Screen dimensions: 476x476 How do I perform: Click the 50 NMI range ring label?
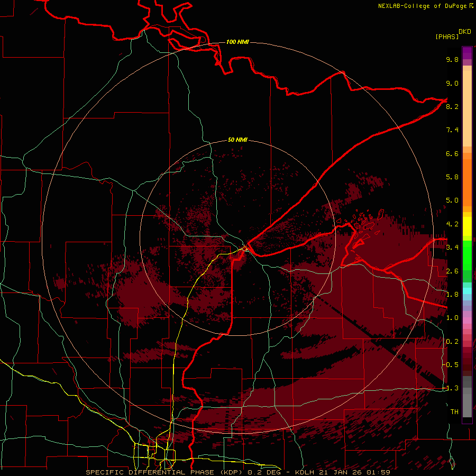(237, 140)
